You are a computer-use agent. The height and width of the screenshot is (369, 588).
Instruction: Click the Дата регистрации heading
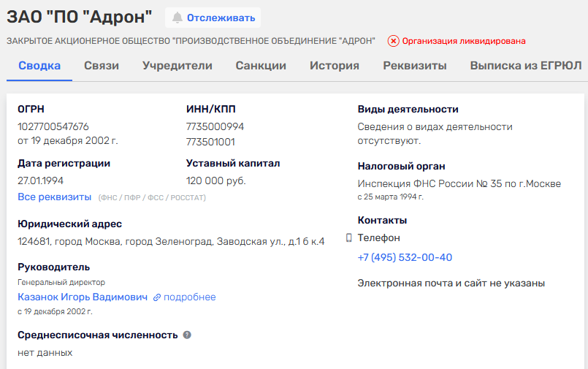click(64, 164)
